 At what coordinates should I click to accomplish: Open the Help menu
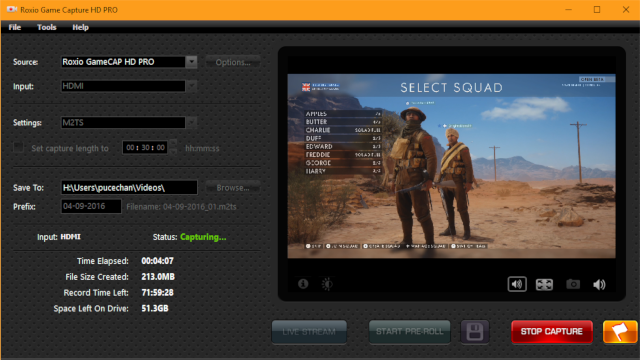pyautogui.click(x=80, y=27)
